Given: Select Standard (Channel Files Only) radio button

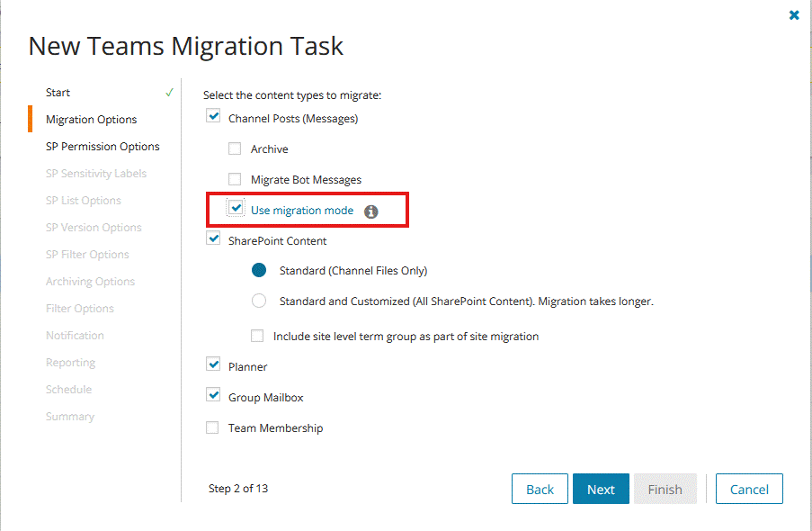Looking at the screenshot, I should click(259, 270).
